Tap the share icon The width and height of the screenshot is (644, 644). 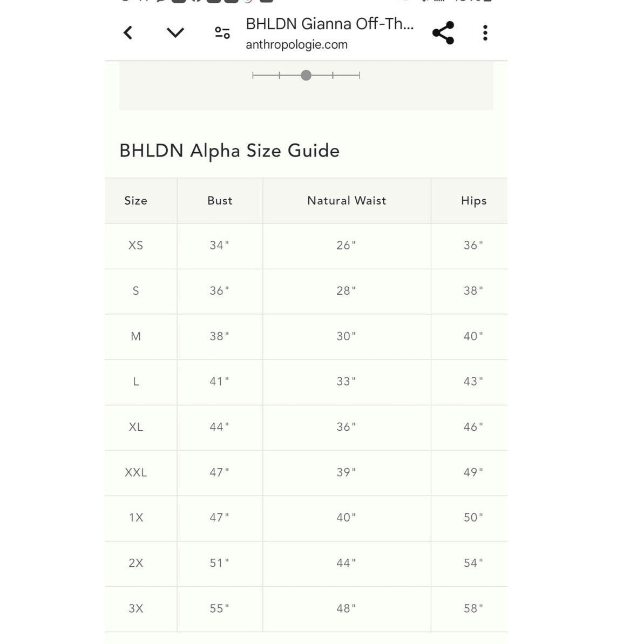[x=443, y=33]
